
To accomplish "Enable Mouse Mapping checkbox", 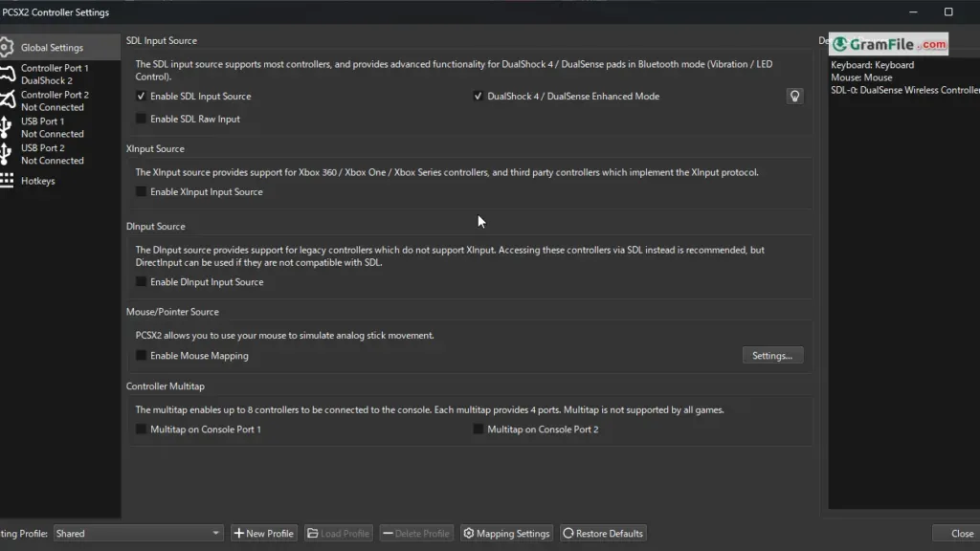I will (x=141, y=356).
